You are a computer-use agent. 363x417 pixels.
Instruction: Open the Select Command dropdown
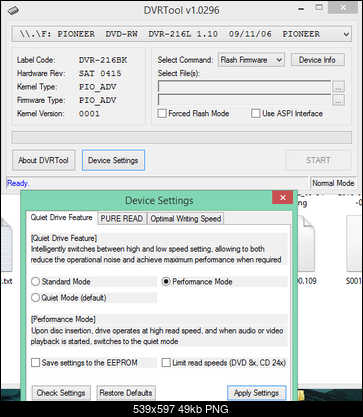(x=252, y=60)
